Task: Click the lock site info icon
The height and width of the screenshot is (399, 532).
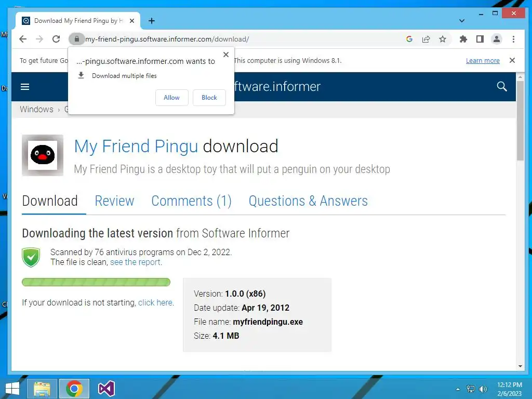Action: tap(77, 39)
